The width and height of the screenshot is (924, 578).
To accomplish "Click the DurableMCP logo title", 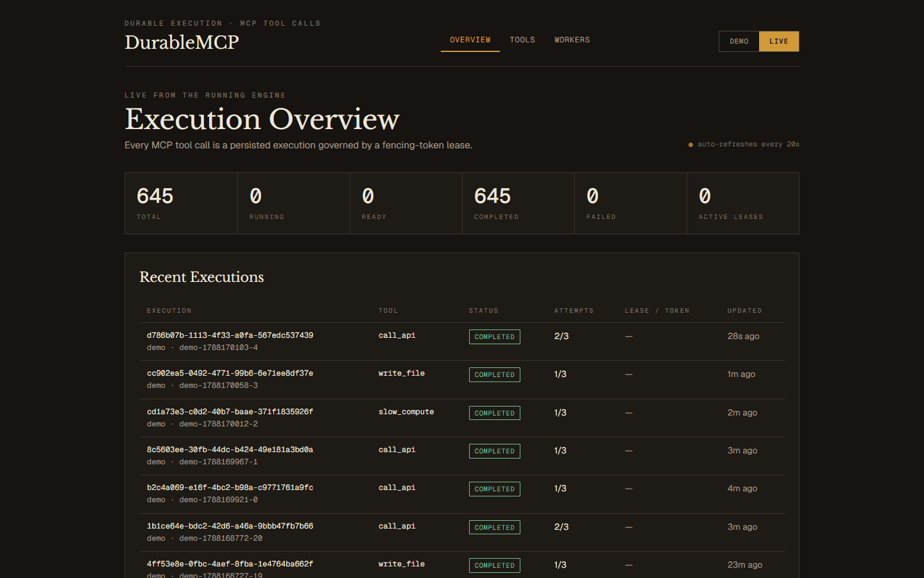I will click(x=182, y=42).
